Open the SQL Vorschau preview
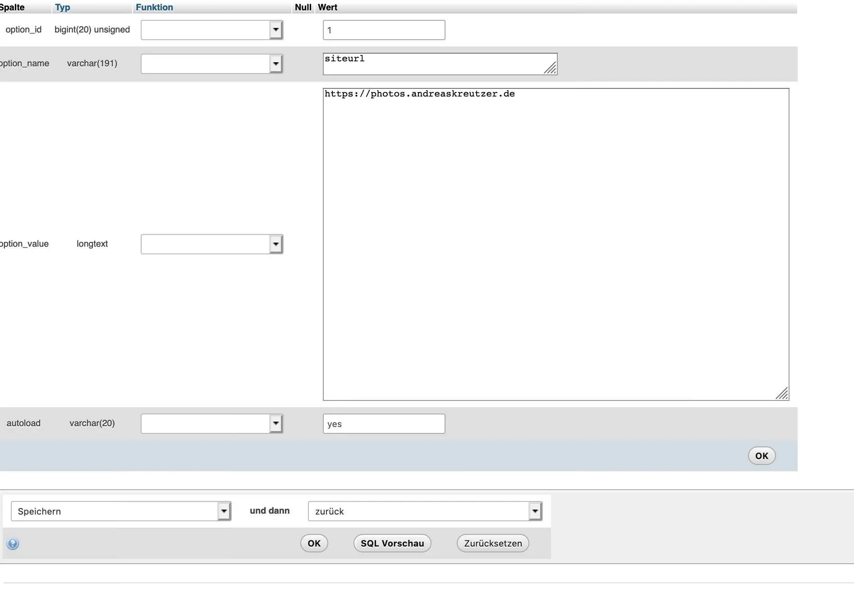The image size is (854, 616). (392, 543)
